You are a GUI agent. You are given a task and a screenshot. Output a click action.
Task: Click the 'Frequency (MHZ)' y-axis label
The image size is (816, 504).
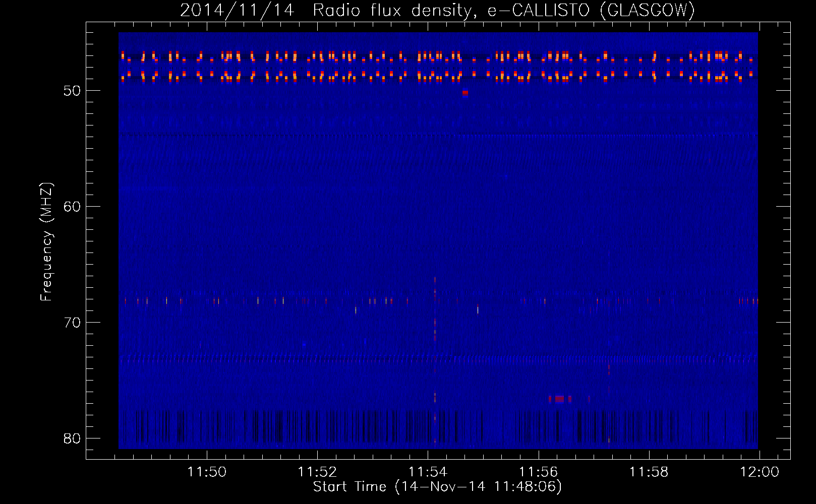pos(46,242)
